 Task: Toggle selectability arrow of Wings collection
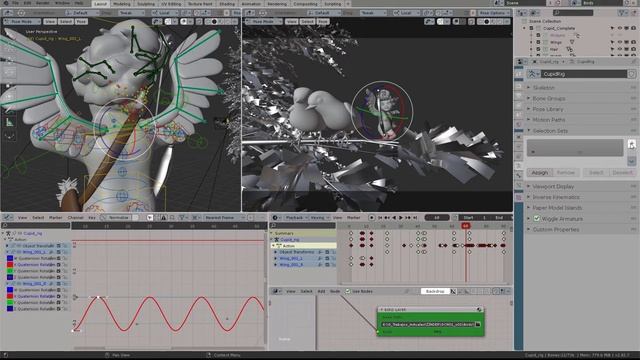click(x=612, y=42)
